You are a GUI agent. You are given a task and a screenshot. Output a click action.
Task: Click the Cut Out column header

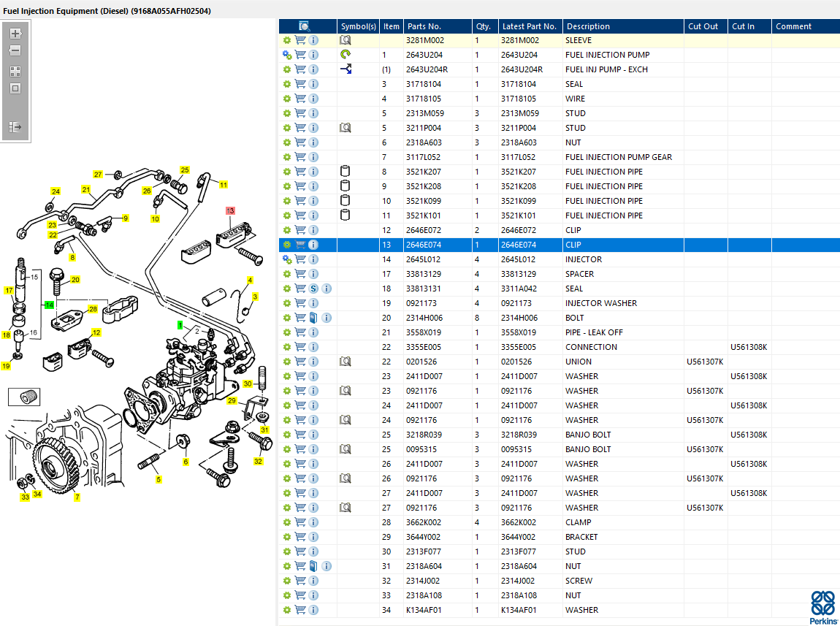(703, 26)
